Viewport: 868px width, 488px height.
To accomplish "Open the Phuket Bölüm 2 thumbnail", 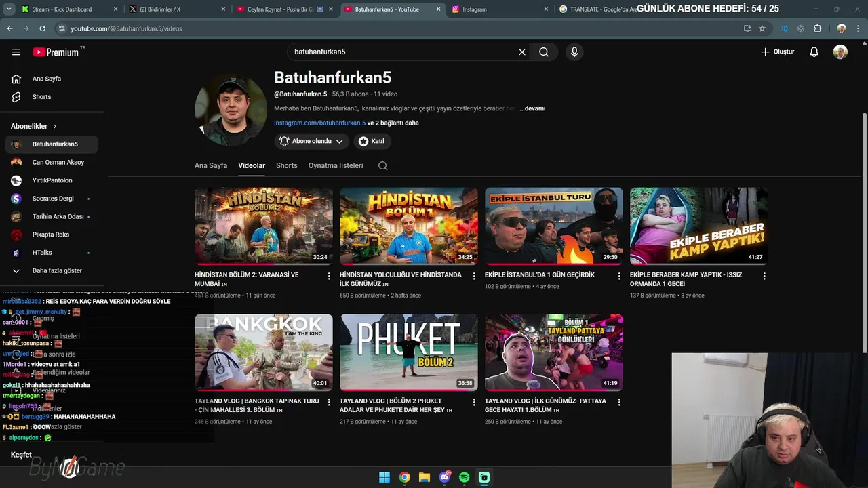I will coord(409,352).
